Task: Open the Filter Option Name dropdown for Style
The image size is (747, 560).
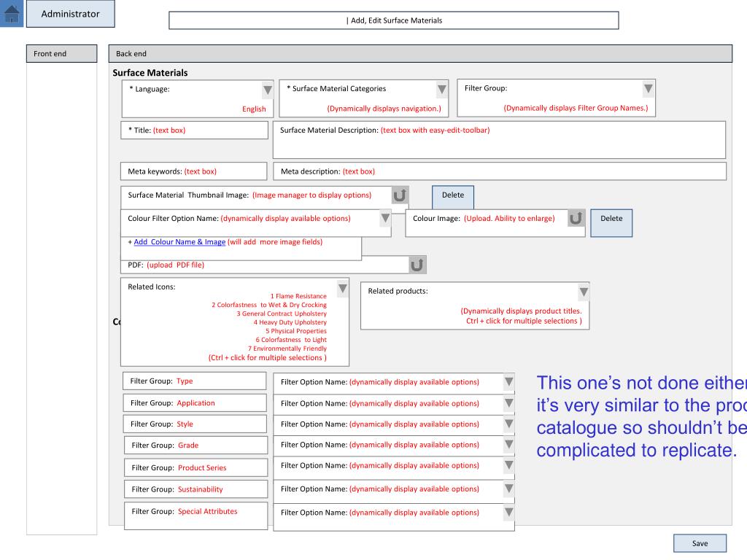Action: pyautogui.click(x=508, y=424)
